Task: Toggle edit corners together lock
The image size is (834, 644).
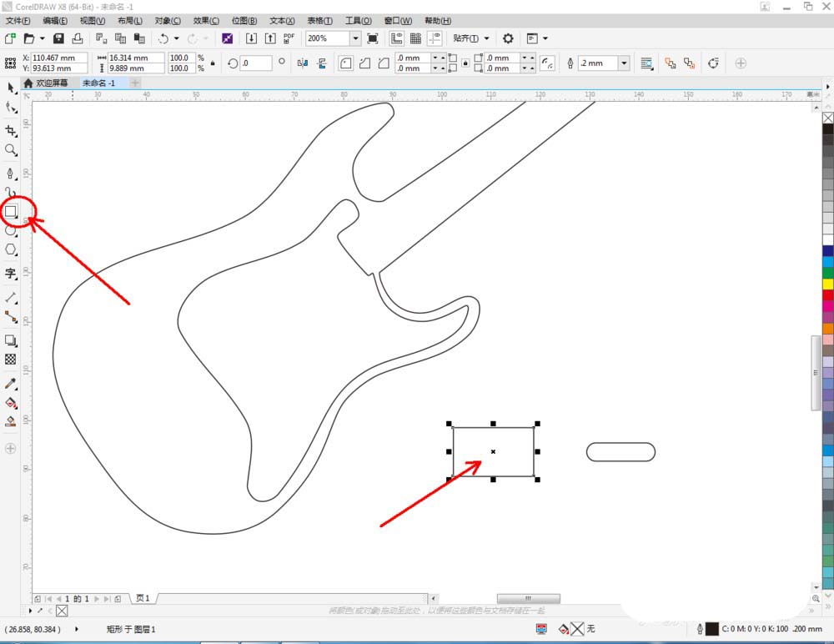Action: point(465,63)
